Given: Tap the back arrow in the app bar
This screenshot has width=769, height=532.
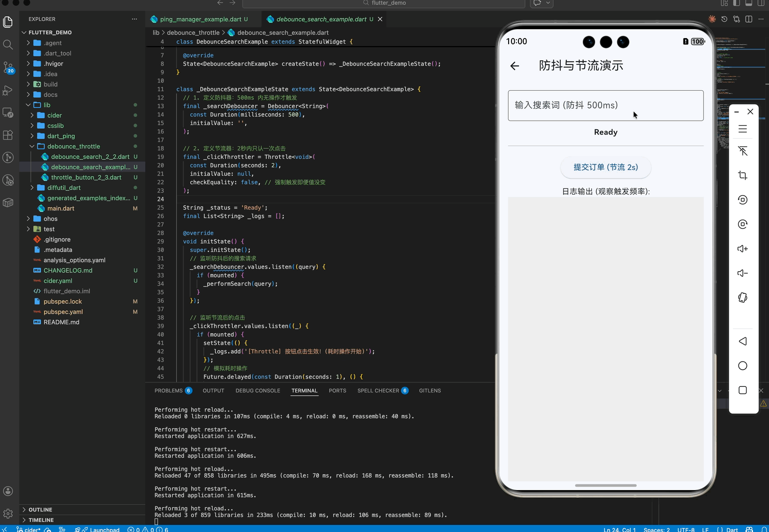Looking at the screenshot, I should 515,66.
